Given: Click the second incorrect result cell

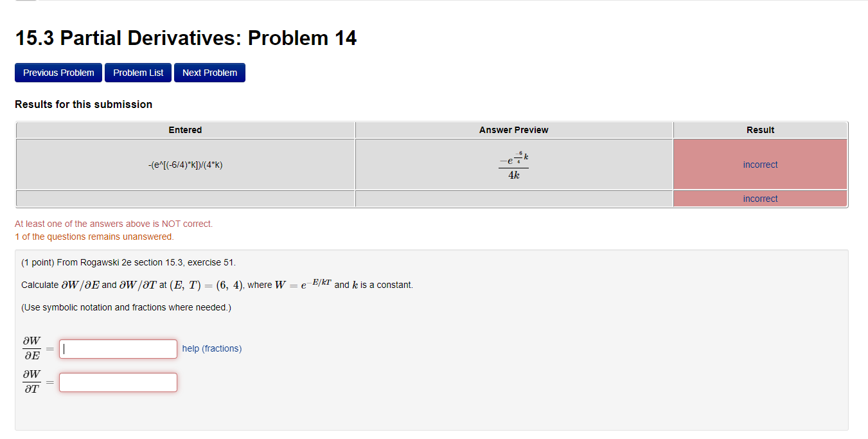Looking at the screenshot, I should pos(760,198).
